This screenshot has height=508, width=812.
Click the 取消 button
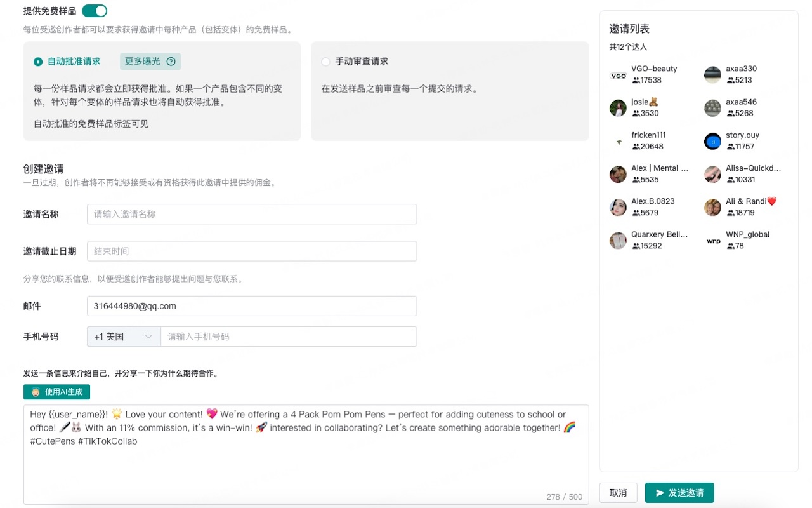pos(618,492)
